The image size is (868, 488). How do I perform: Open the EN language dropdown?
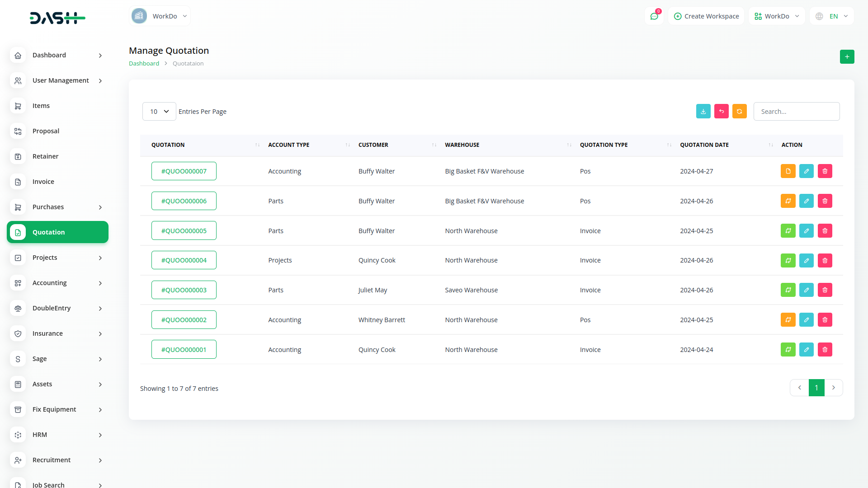pos(832,16)
